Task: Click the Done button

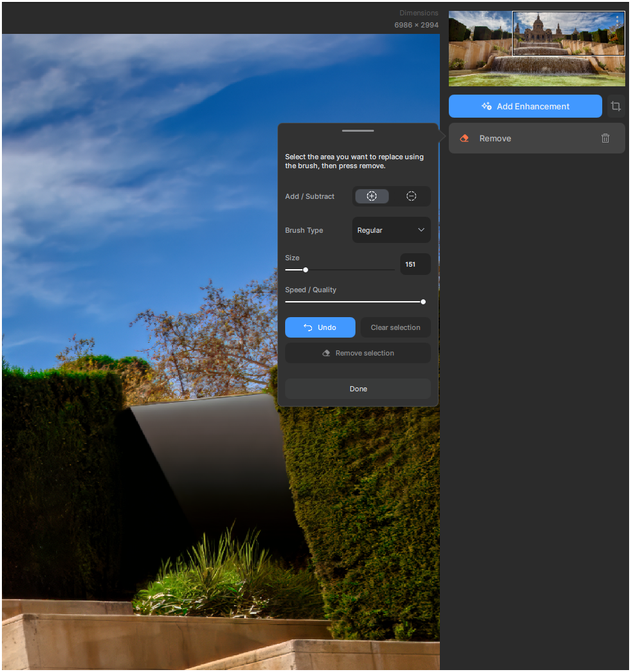Action: coord(358,389)
